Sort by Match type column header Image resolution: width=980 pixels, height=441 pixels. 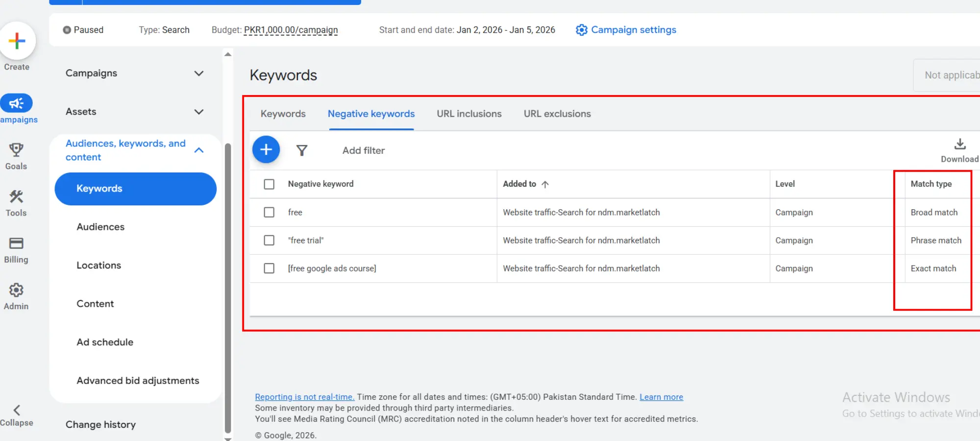pyautogui.click(x=931, y=184)
